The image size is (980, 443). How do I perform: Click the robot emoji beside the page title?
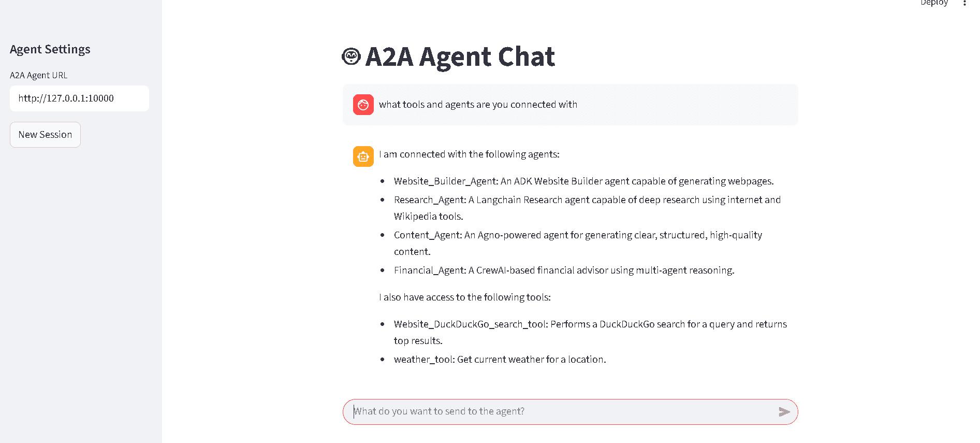(x=351, y=56)
